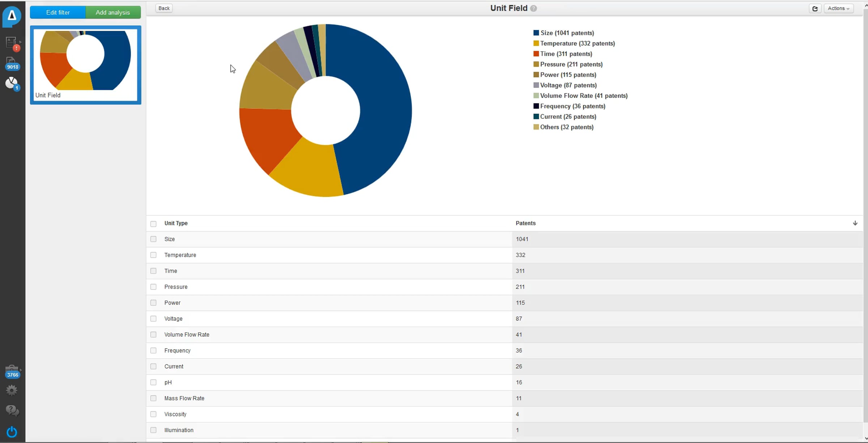Open the alerts document icon with red badge

(x=12, y=43)
